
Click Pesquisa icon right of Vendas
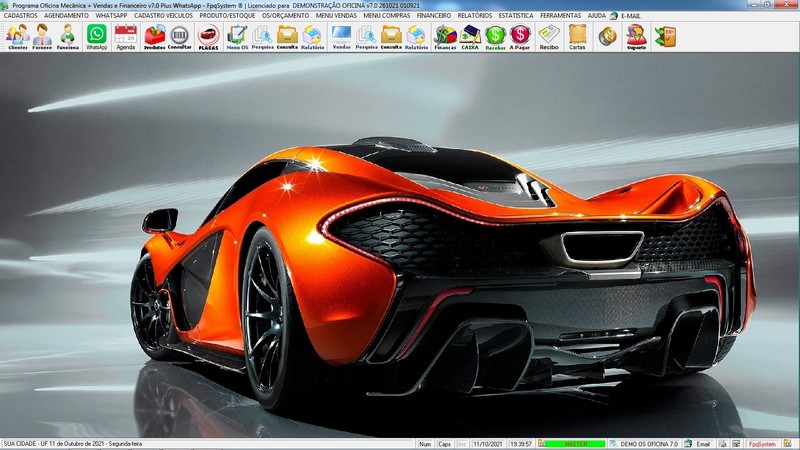click(366, 37)
